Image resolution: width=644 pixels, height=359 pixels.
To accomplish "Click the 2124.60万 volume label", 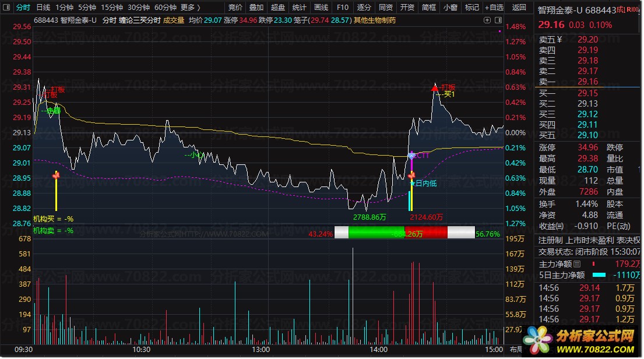I will coord(426,217).
